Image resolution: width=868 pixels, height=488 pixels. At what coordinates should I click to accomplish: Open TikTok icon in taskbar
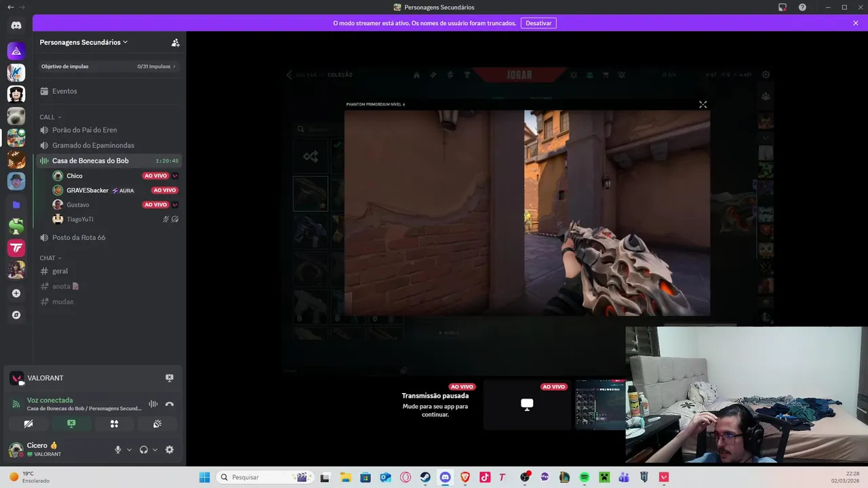coord(485,477)
